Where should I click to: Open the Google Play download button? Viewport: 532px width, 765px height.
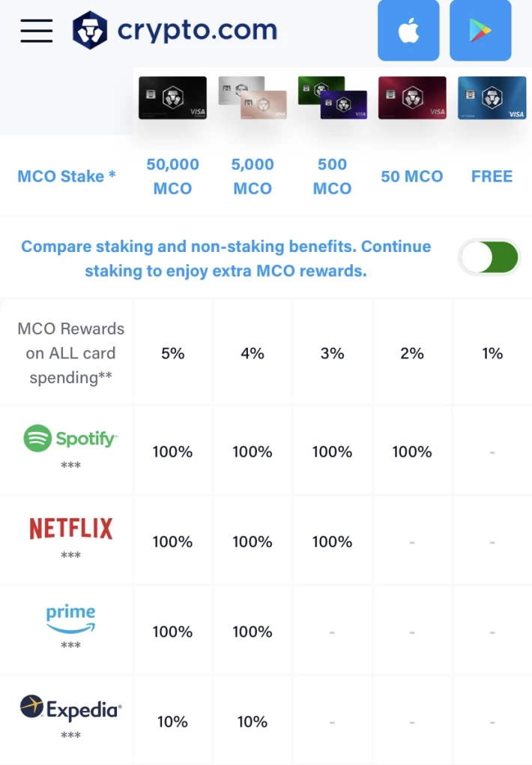[x=480, y=30]
